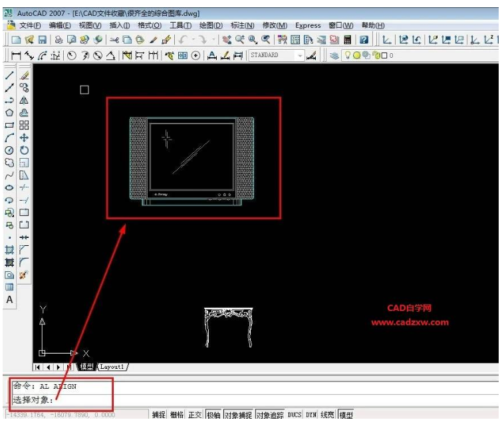The image size is (504, 422).
Task: Click the Help question mark icon
Action: pyautogui.click(x=364, y=40)
